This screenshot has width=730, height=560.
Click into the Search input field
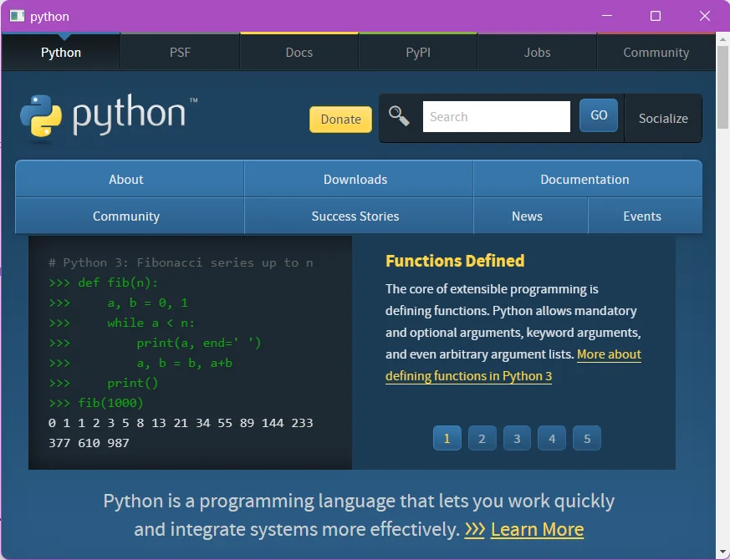point(497,116)
